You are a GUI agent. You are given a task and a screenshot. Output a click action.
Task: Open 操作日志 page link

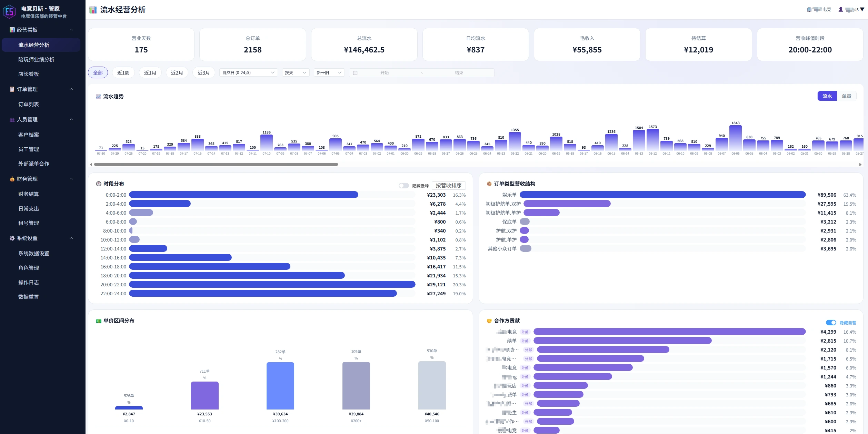(41, 283)
